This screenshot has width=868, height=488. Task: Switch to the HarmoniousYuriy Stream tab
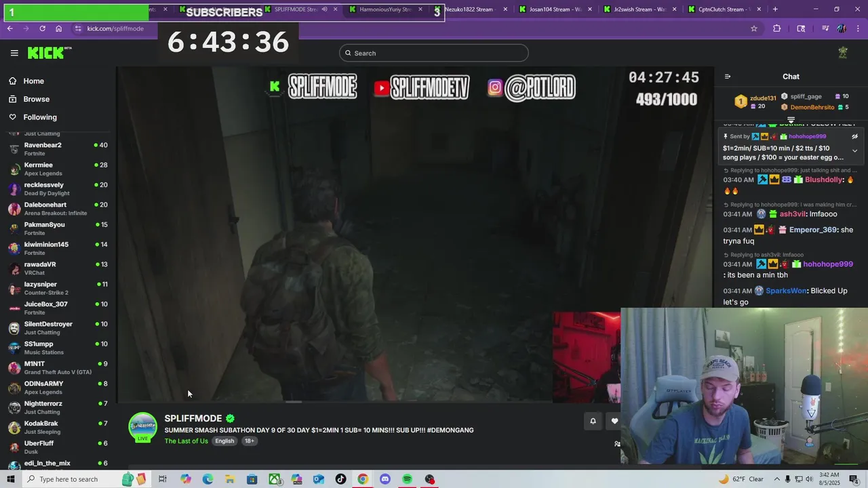coord(385,9)
